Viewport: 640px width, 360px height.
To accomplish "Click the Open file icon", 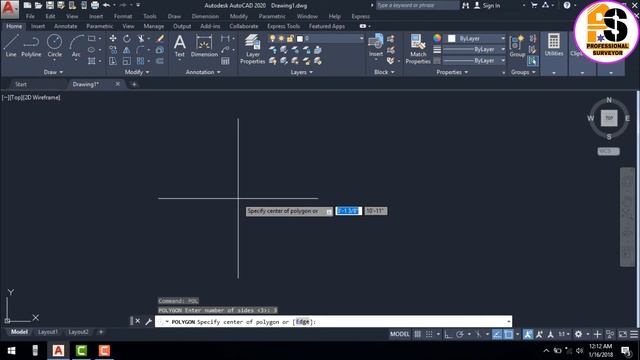I will coord(38,5).
